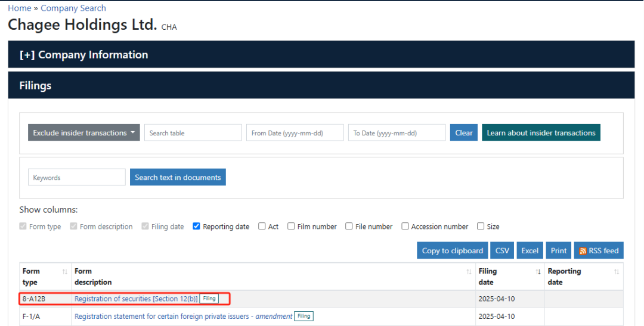
Task: Go to Company Search breadcrumb
Action: (x=73, y=8)
